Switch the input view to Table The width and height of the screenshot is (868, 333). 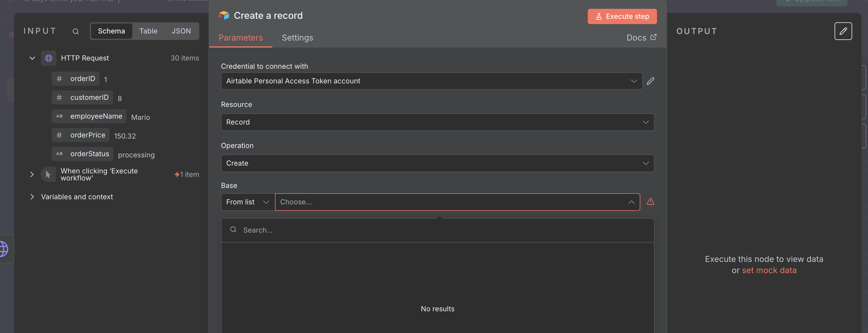(x=148, y=31)
